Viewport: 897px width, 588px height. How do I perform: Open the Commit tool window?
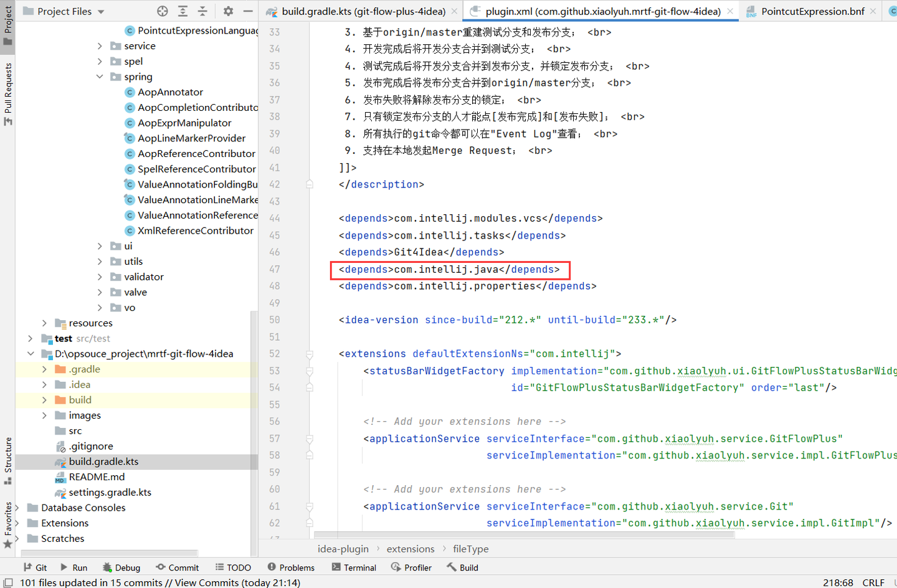pyautogui.click(x=177, y=567)
